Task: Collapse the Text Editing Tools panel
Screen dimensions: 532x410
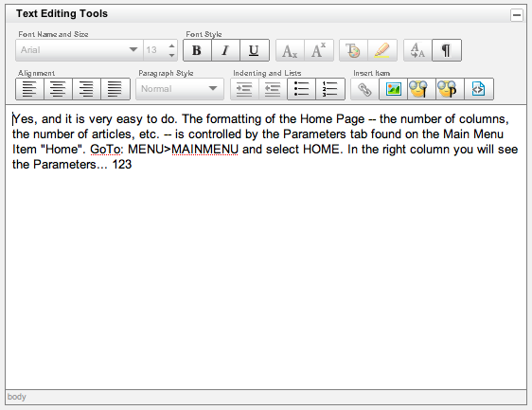Action: click(517, 15)
